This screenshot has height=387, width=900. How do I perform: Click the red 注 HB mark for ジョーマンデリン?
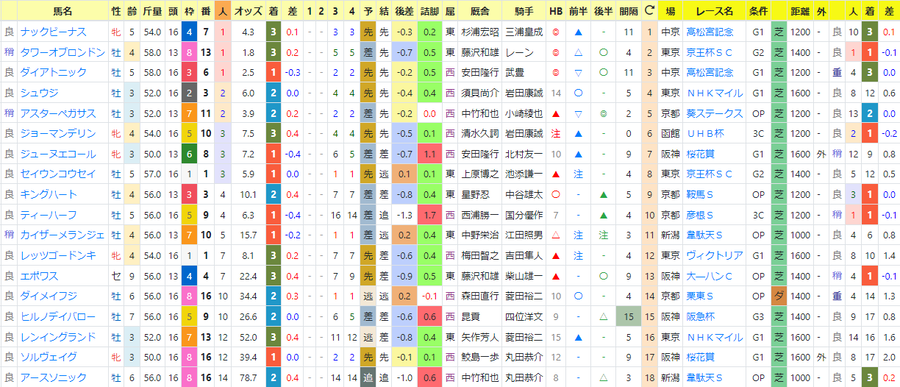point(555,133)
